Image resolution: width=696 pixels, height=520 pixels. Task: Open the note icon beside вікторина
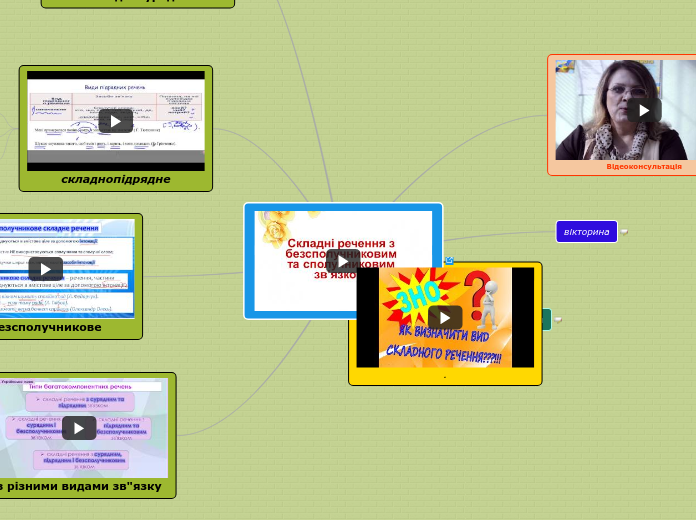tap(624, 232)
